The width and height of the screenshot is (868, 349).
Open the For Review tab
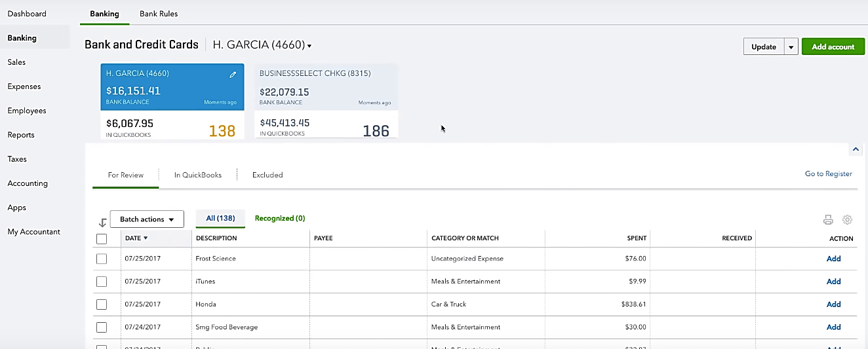126,175
